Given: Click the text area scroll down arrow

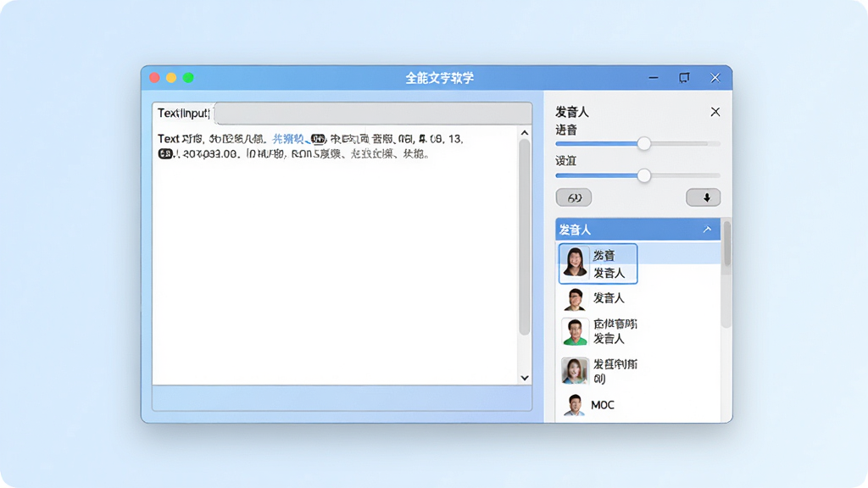Looking at the screenshot, I should pyautogui.click(x=525, y=378).
